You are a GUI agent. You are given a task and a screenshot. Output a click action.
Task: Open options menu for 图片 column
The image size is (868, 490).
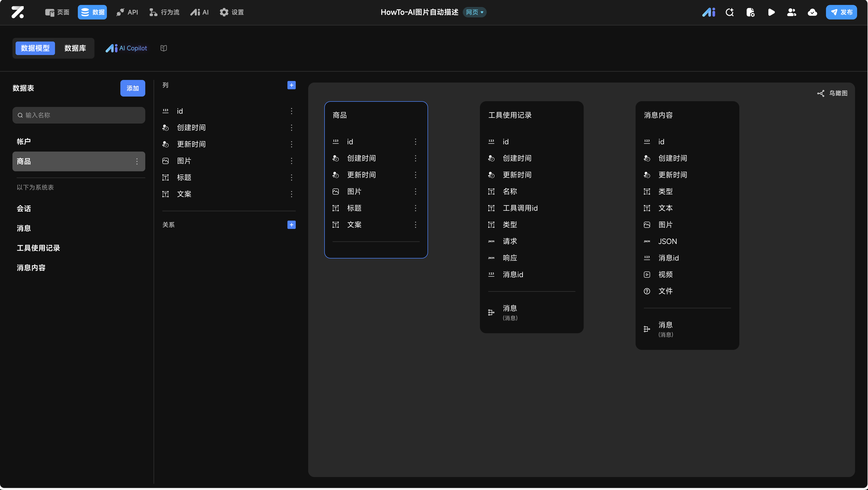click(x=292, y=161)
